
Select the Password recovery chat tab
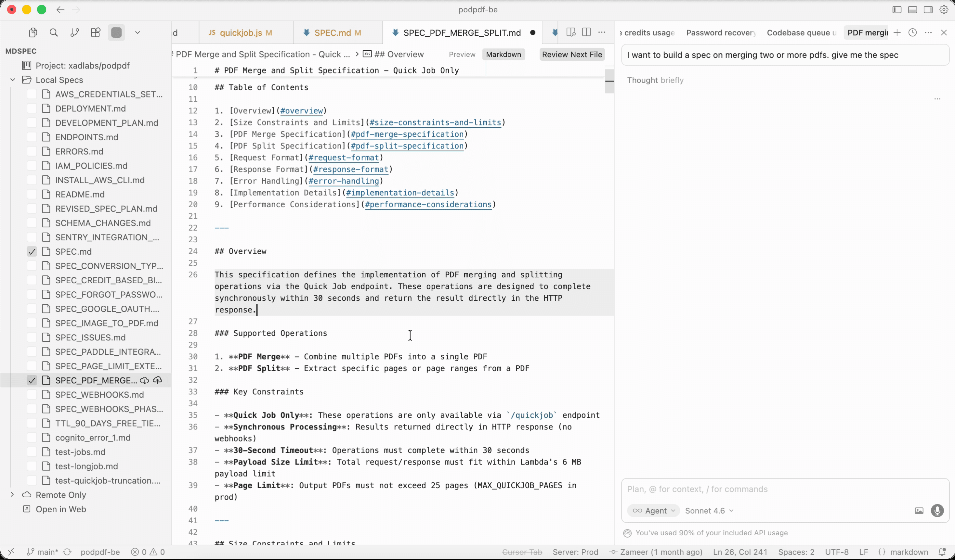[720, 32]
